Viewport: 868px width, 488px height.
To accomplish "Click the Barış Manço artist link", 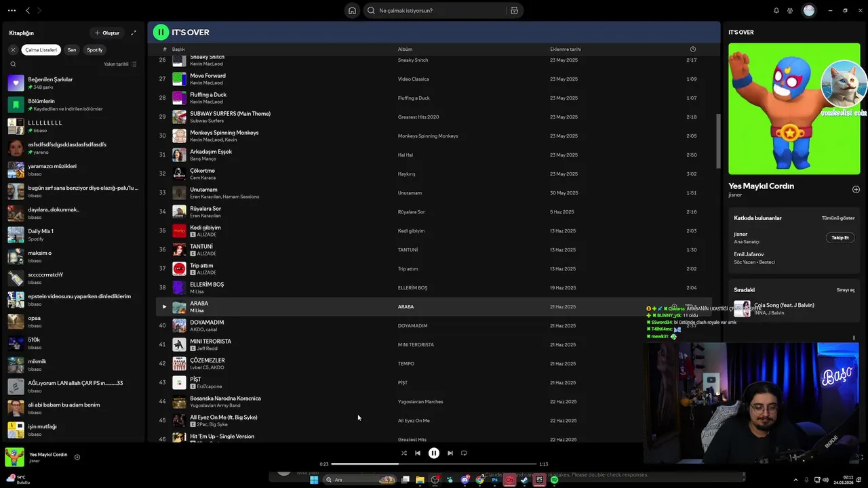I will click(203, 159).
